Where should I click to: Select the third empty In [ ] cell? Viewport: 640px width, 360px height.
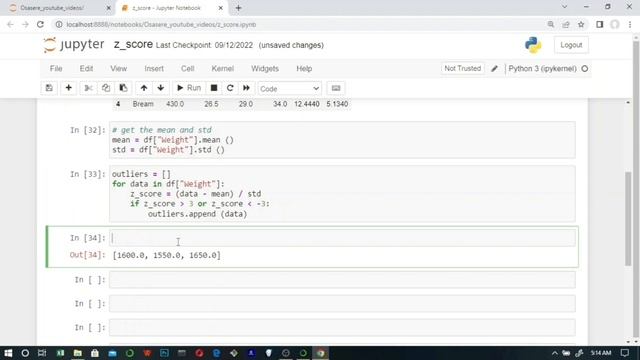tap(342, 327)
